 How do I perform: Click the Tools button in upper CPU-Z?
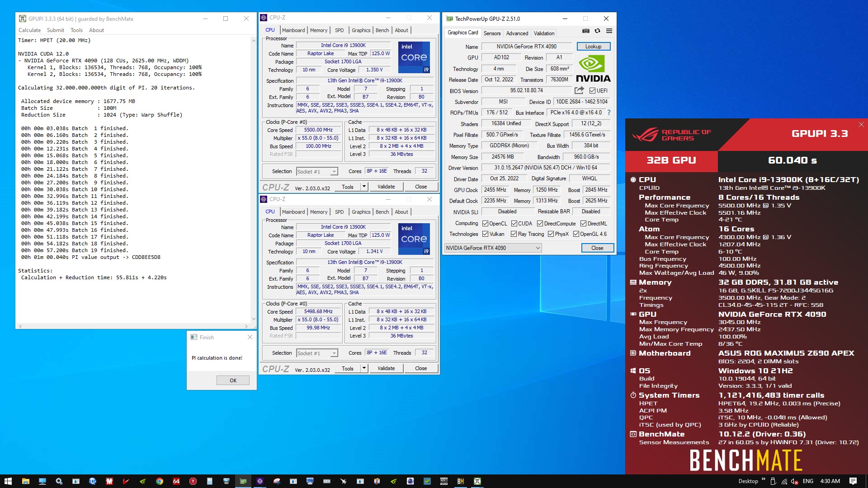tap(348, 187)
